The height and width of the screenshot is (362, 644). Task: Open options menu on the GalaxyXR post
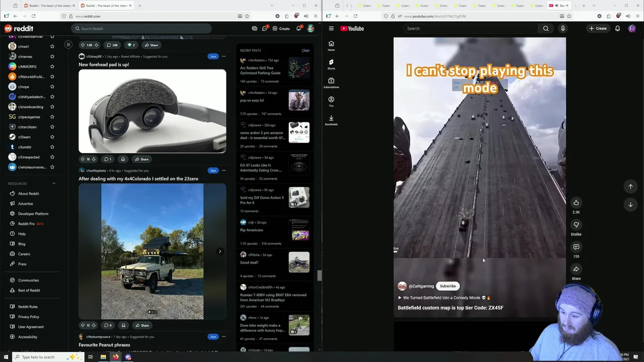[x=224, y=56]
